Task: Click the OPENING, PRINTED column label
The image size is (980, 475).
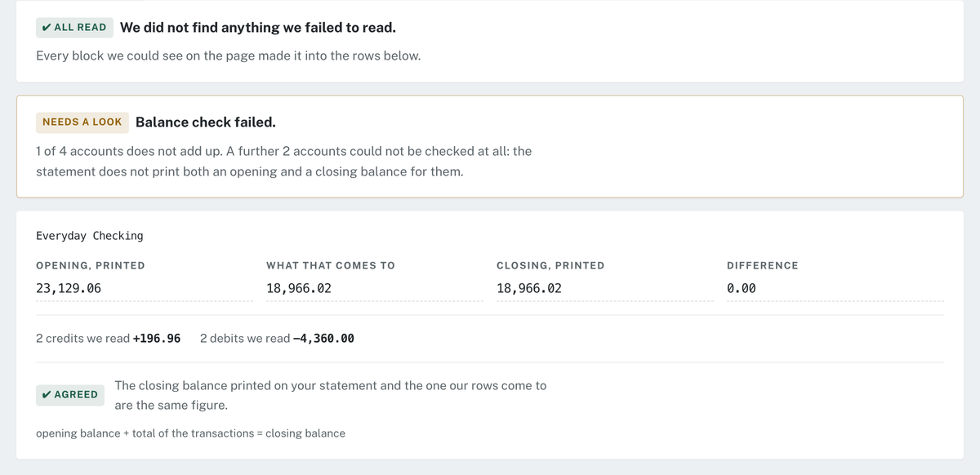Action: (91, 265)
